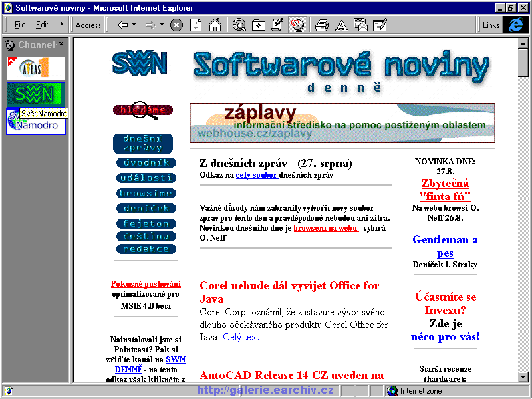Open the 'Zbytečná finta fň' link
The width and height of the screenshot is (532, 399).
point(445,190)
